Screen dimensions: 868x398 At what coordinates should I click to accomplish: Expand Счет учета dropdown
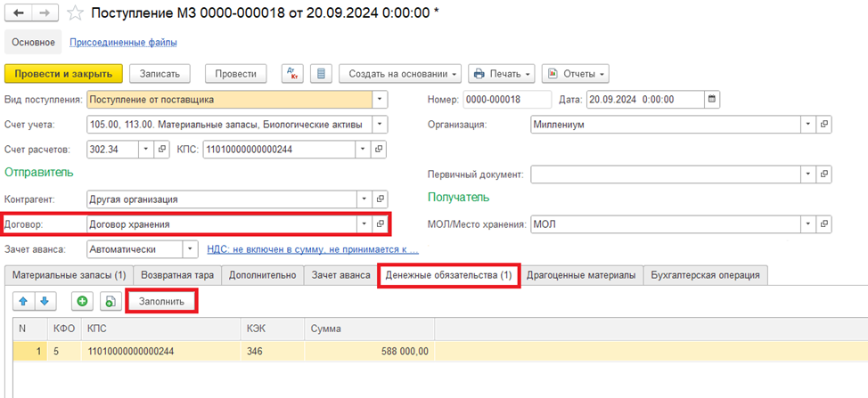click(x=380, y=125)
